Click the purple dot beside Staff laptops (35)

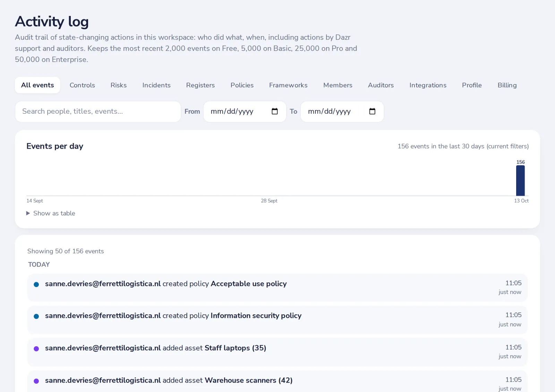(x=36, y=349)
